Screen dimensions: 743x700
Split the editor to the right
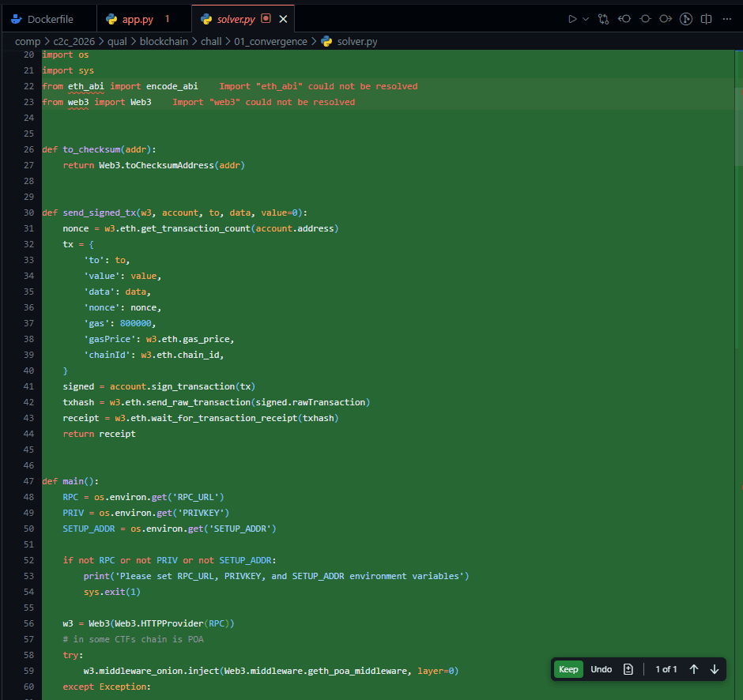(707, 18)
